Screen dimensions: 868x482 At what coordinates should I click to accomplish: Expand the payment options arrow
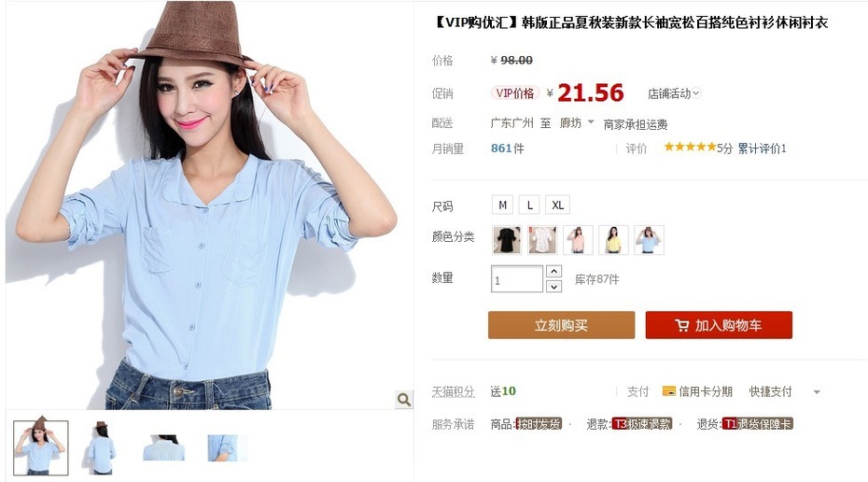tap(817, 391)
